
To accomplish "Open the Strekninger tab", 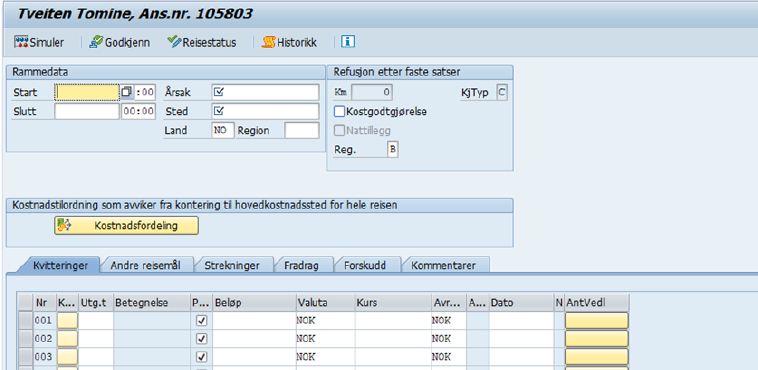I will click(x=232, y=265).
